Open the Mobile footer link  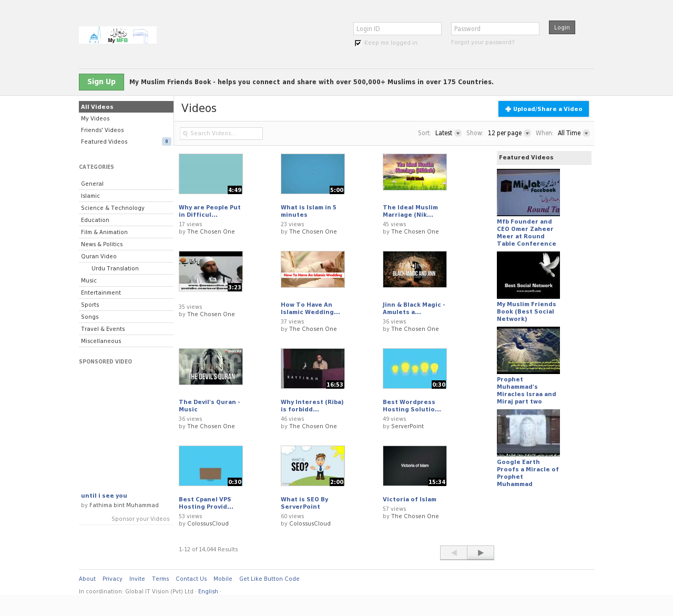(x=223, y=579)
